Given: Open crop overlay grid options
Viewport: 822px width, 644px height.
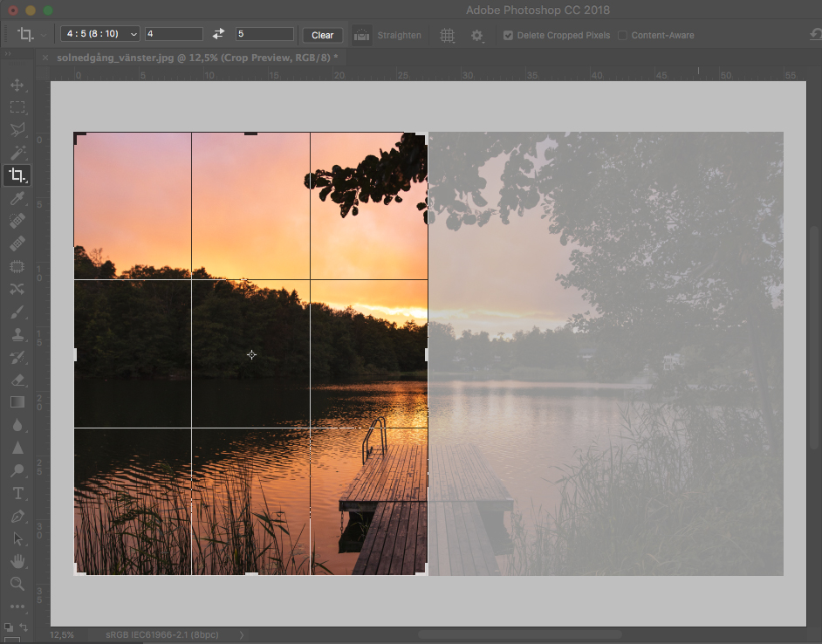Looking at the screenshot, I should (x=447, y=35).
